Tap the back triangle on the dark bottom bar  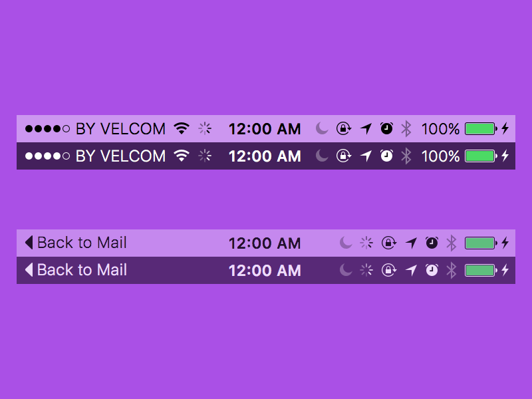pos(29,271)
